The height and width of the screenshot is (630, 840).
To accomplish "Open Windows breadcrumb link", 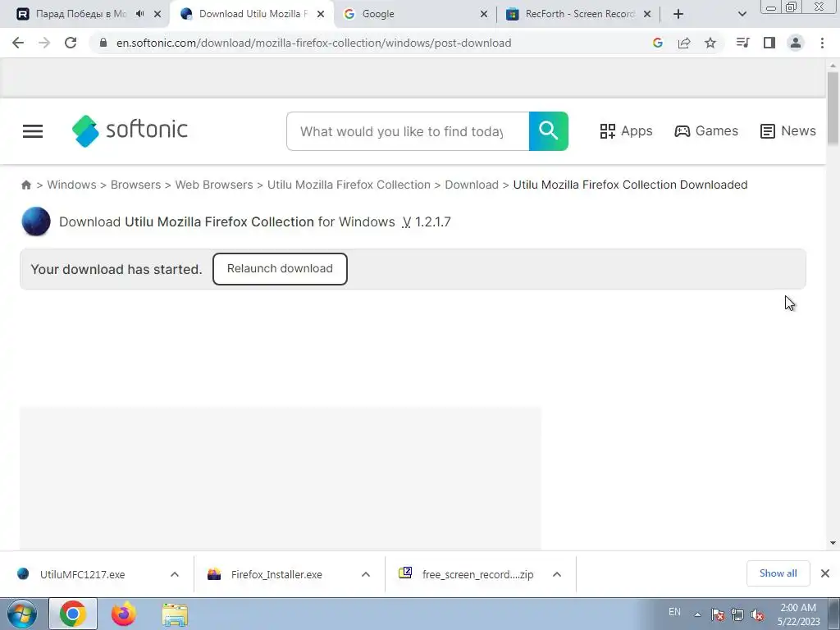I will 72,185.
